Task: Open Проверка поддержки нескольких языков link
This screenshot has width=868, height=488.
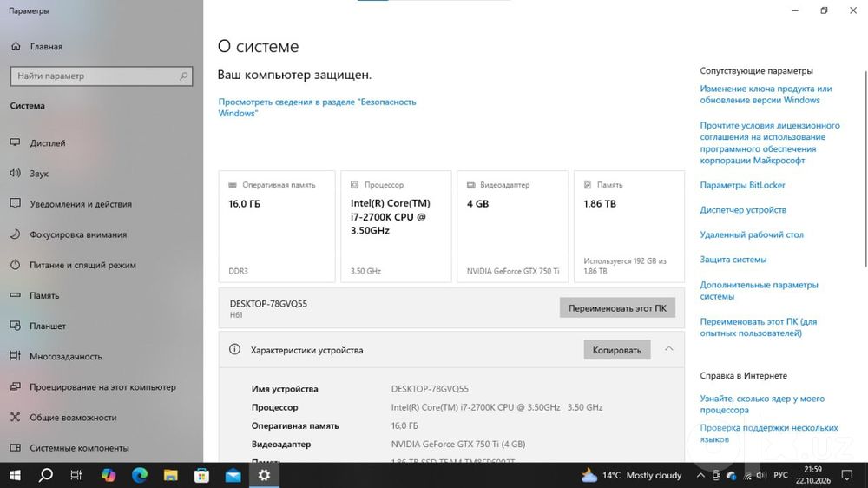Action: click(769, 433)
